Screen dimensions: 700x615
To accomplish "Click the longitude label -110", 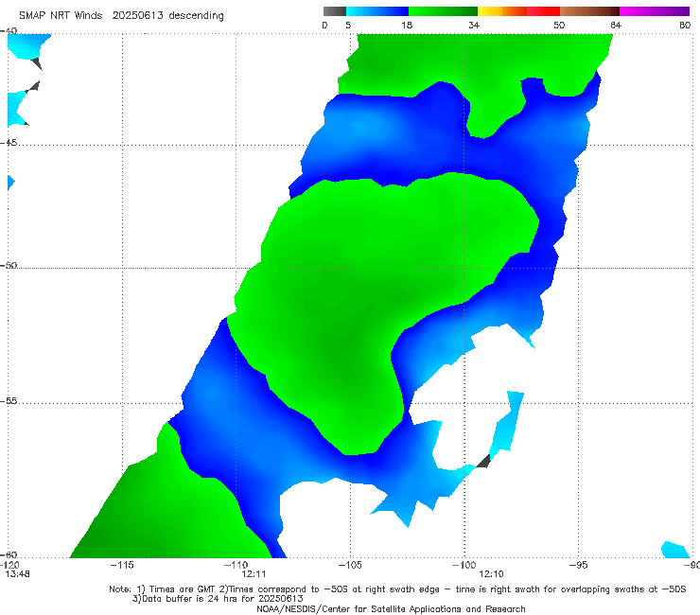I will 236,565.
